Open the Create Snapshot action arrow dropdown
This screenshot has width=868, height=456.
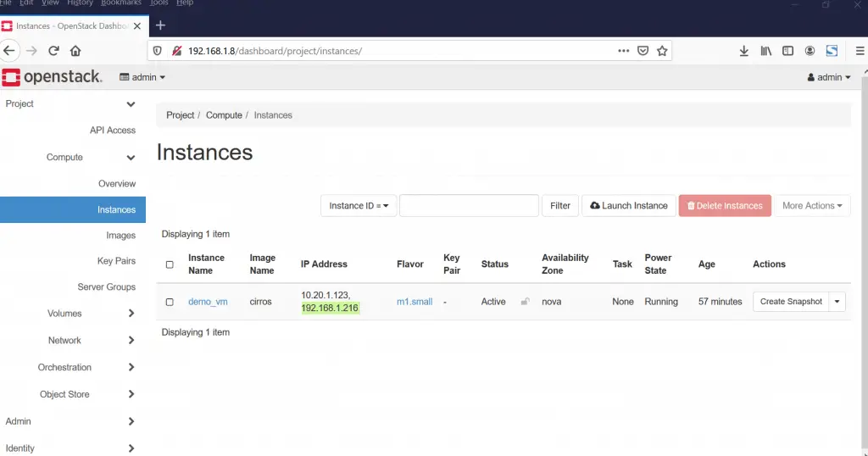point(837,302)
